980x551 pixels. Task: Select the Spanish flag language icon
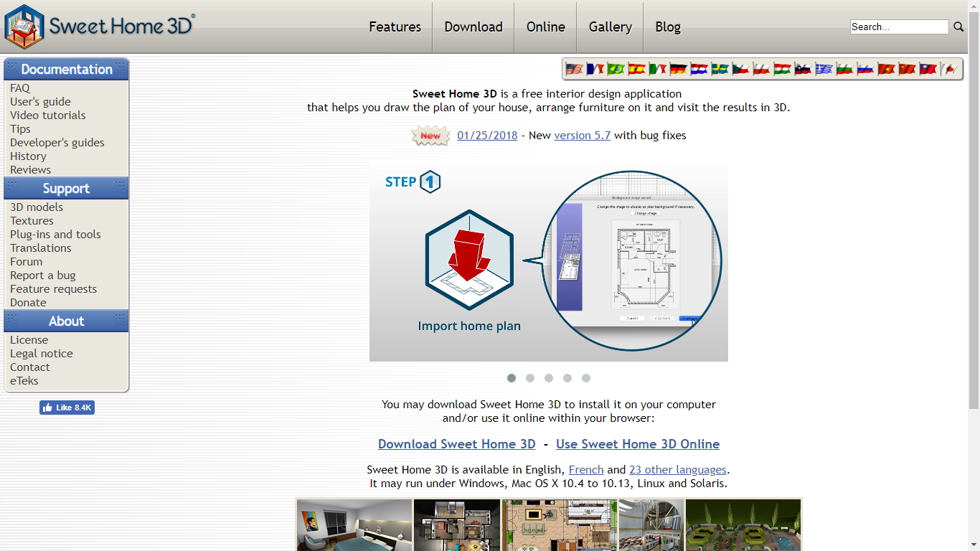(x=636, y=70)
